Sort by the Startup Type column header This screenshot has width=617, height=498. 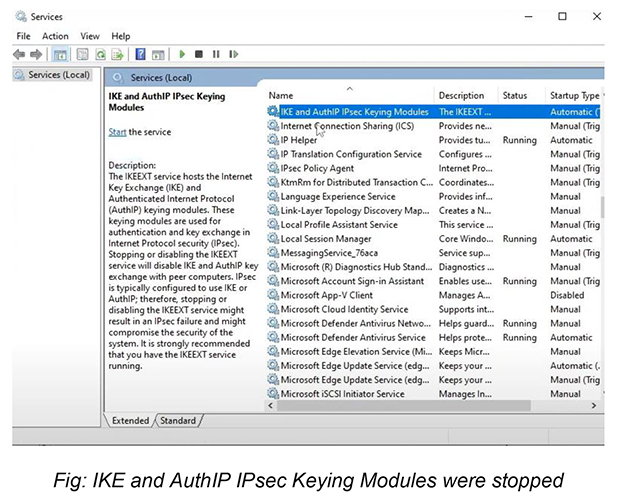(575, 96)
